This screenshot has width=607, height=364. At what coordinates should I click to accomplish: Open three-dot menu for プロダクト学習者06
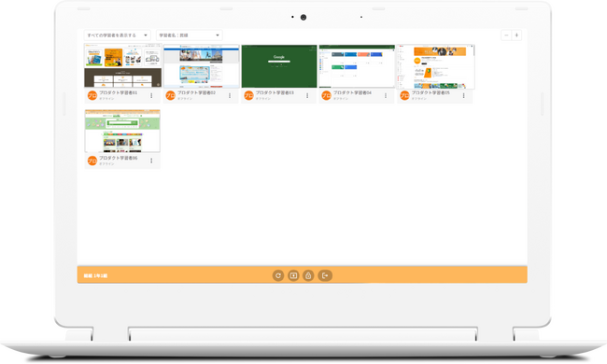pos(151,161)
